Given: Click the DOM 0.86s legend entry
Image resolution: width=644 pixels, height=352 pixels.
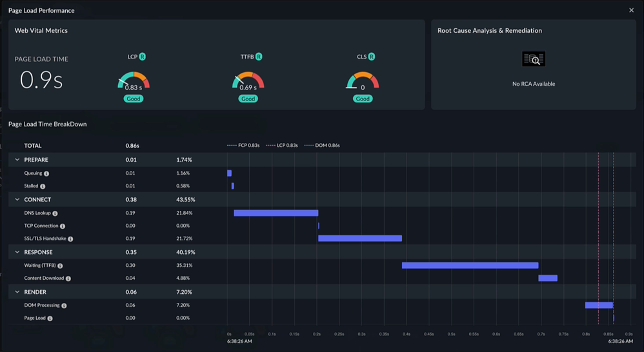Looking at the screenshot, I should coord(322,145).
